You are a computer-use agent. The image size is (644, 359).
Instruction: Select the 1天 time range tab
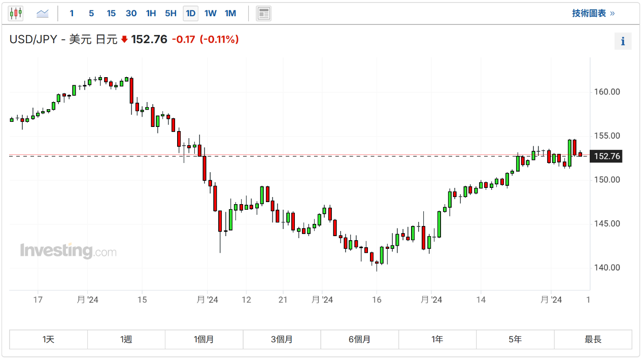(x=49, y=339)
